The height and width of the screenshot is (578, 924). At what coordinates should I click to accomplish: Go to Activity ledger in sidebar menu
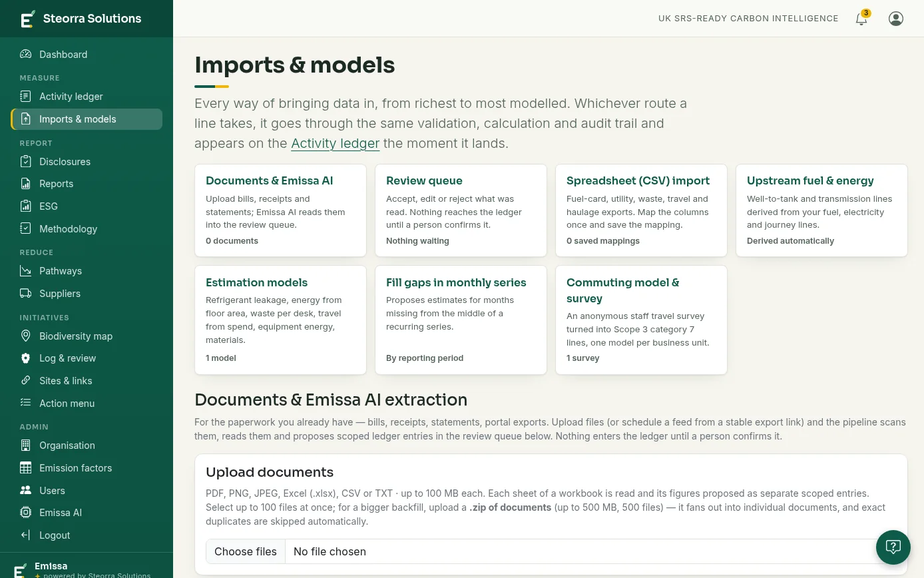pos(87,97)
